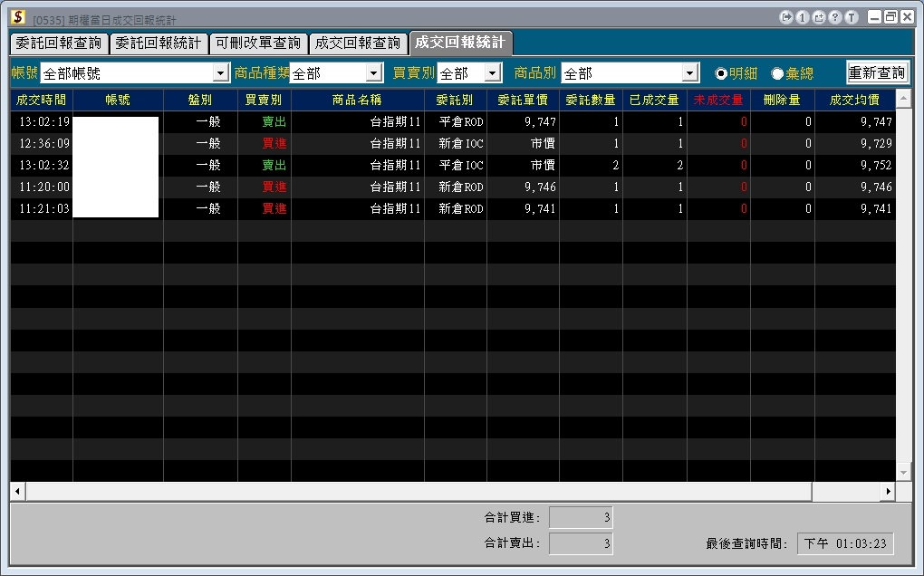The image size is (924, 576).
Task: Click the 買賣別 column header
Action: (x=264, y=101)
